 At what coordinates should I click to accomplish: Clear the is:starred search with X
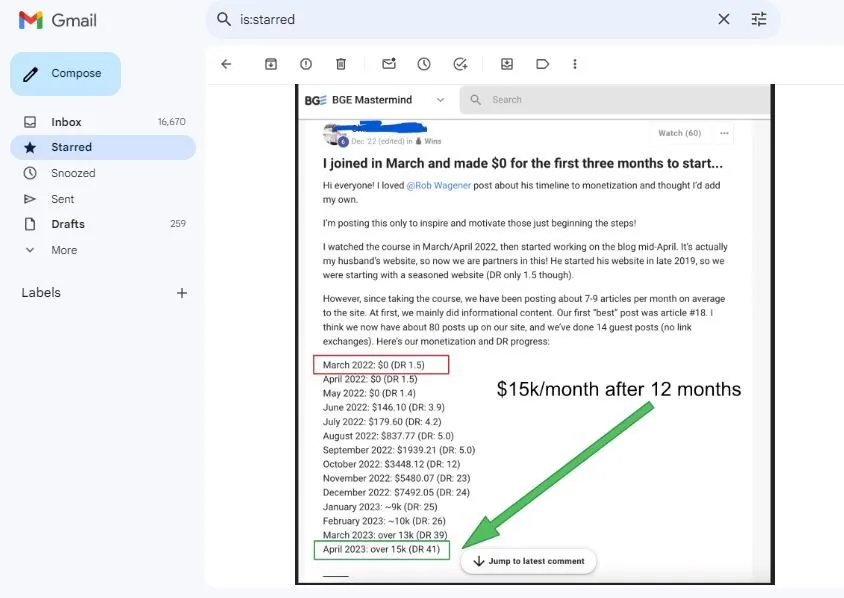[724, 19]
